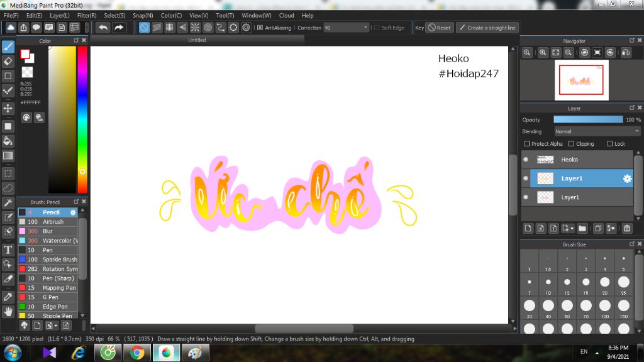Screen dimensions: 644x362
Task: Select the Move tool
Action: [x=8, y=108]
